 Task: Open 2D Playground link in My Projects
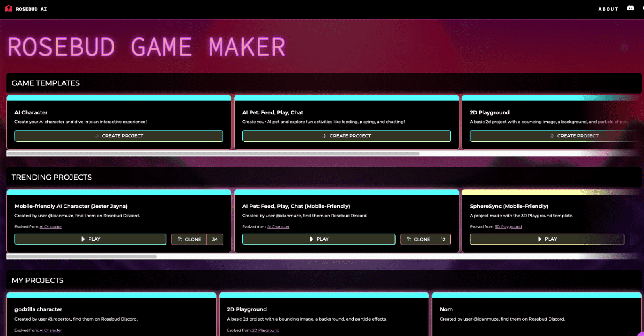tap(265, 330)
